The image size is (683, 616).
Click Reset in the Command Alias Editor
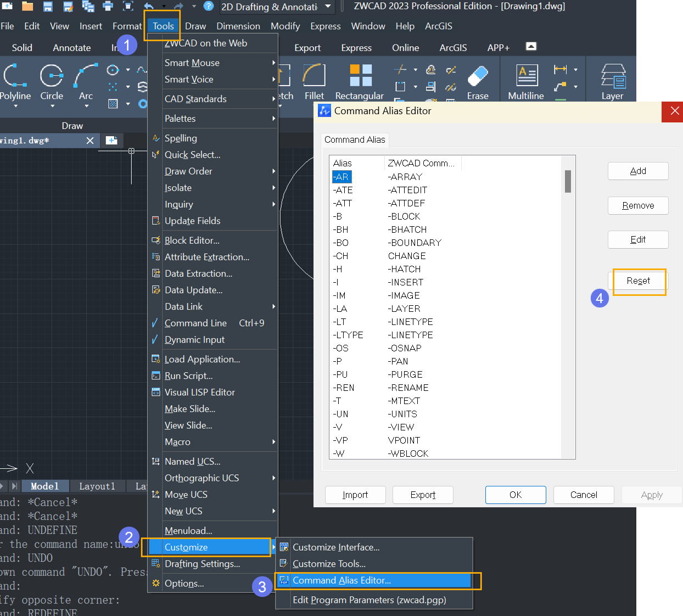click(638, 281)
